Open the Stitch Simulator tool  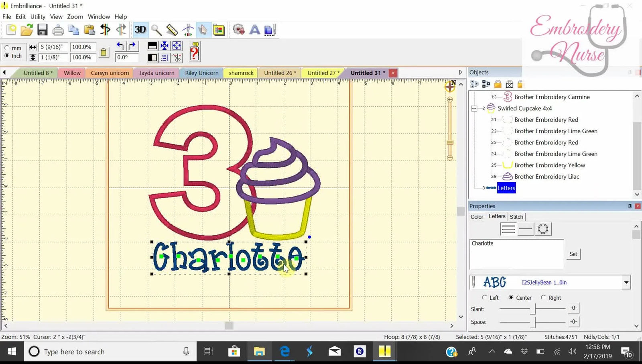point(188,30)
